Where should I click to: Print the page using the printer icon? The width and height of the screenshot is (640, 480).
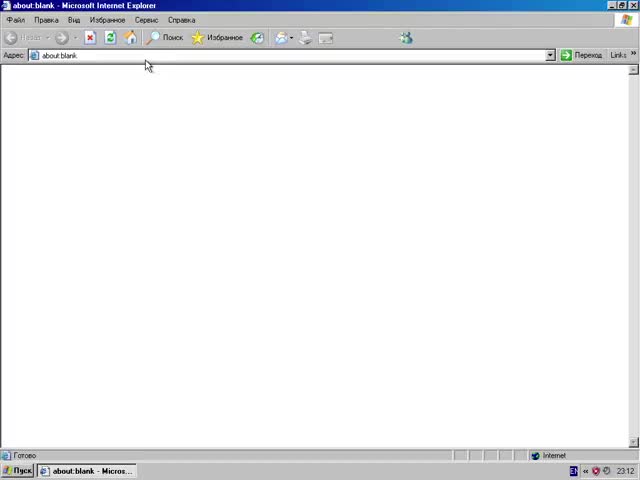pyautogui.click(x=306, y=38)
